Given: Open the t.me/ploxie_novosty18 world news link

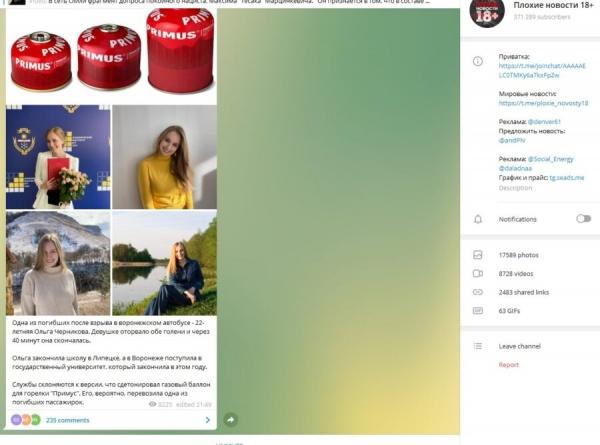Looking at the screenshot, I should coord(543,103).
